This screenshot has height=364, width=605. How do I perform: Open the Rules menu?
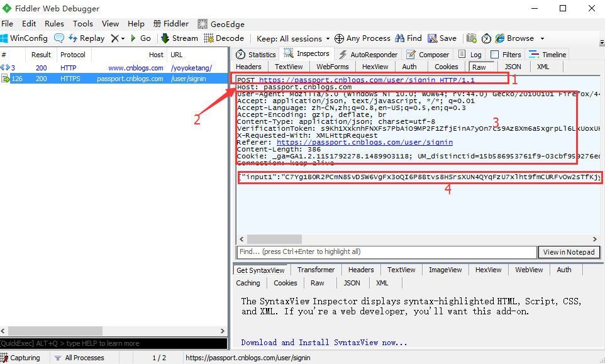click(x=54, y=23)
